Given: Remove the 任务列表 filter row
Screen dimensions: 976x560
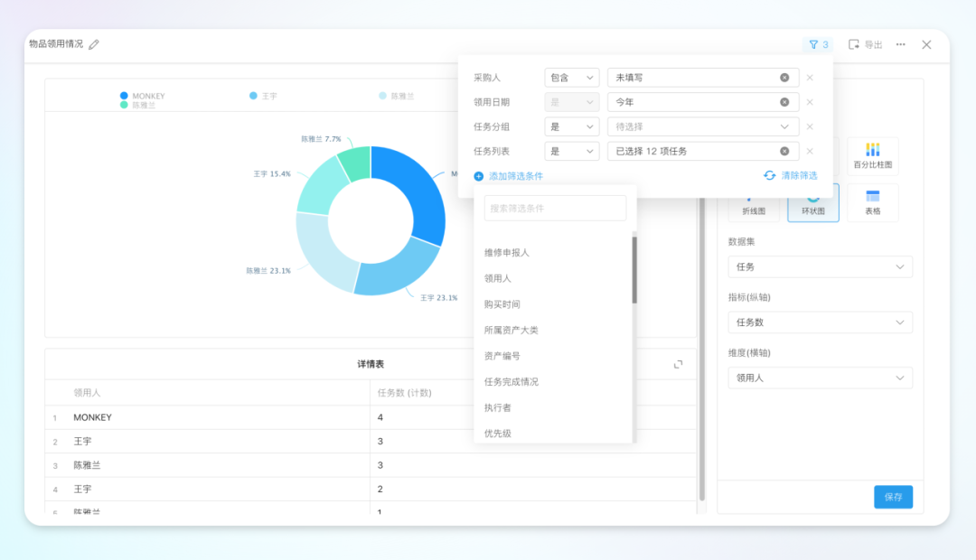Looking at the screenshot, I should [x=810, y=151].
